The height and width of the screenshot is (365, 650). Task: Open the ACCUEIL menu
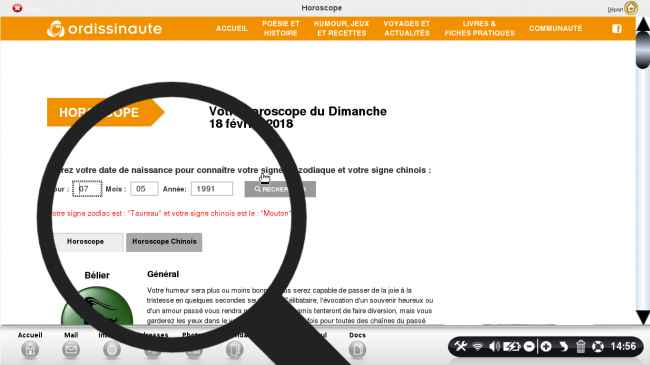(232, 28)
